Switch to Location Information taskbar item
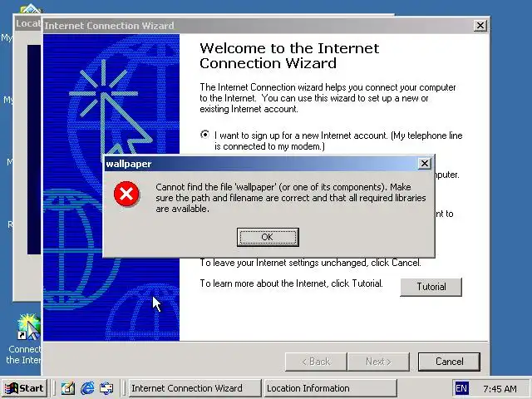532x399 pixels. [330, 388]
